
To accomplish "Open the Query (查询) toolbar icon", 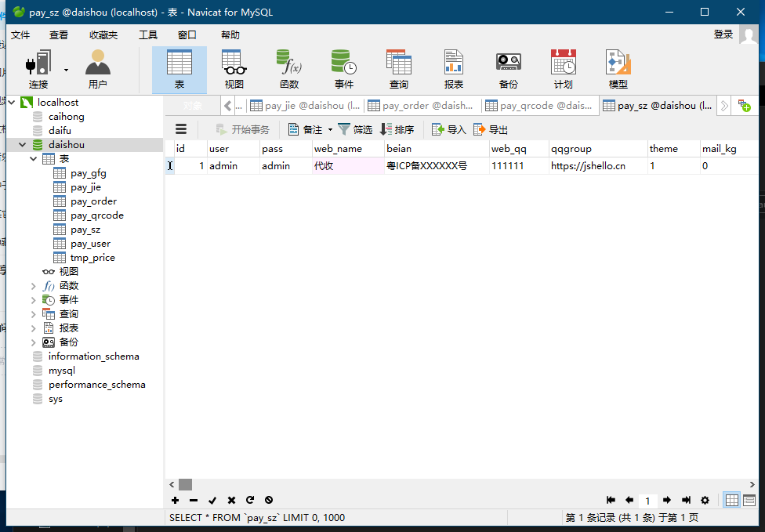I will 398,69.
